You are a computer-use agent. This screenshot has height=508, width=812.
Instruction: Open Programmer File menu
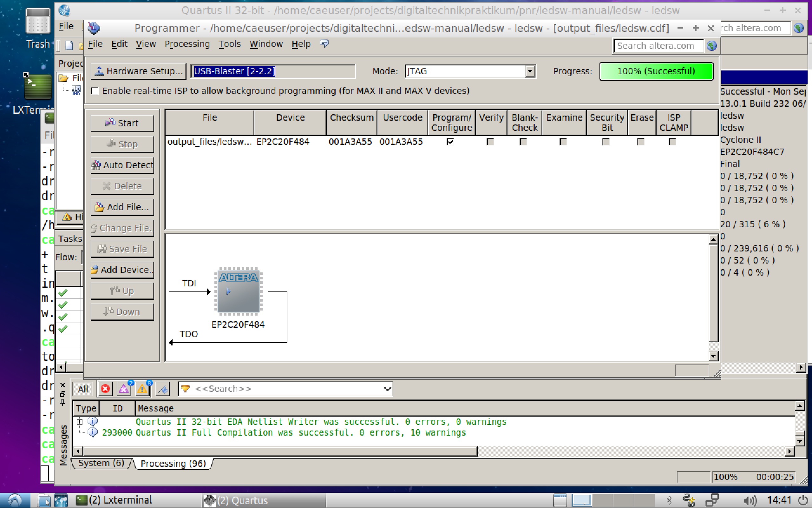95,44
